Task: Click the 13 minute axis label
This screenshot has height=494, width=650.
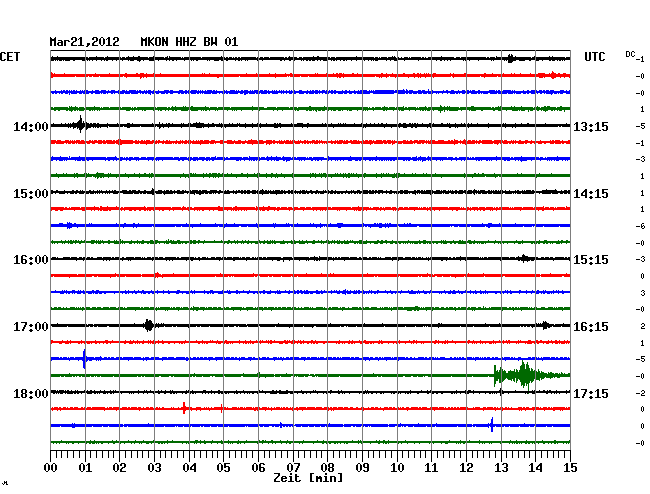Action: [501, 467]
